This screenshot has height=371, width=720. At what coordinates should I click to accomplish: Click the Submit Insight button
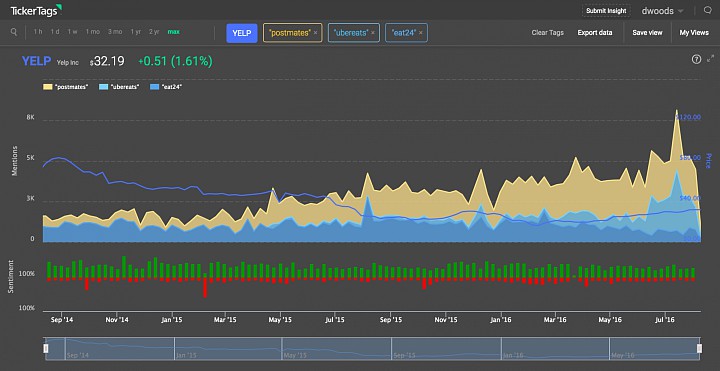point(606,11)
